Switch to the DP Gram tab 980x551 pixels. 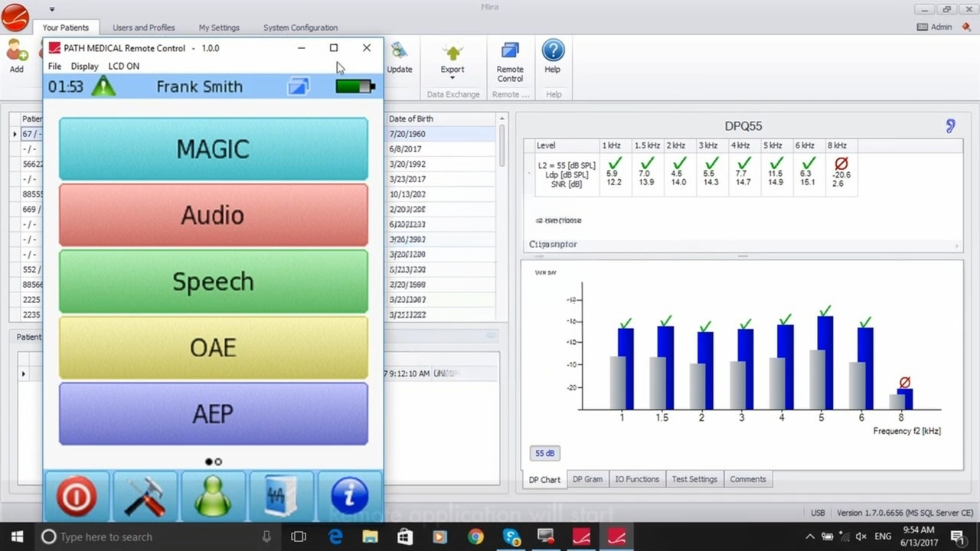point(587,479)
